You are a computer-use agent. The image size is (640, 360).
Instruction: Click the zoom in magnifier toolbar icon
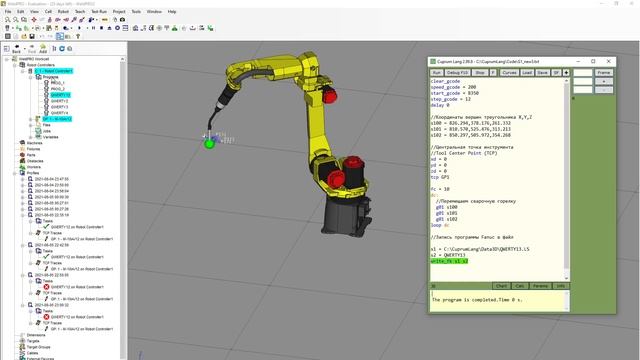pos(8,20)
